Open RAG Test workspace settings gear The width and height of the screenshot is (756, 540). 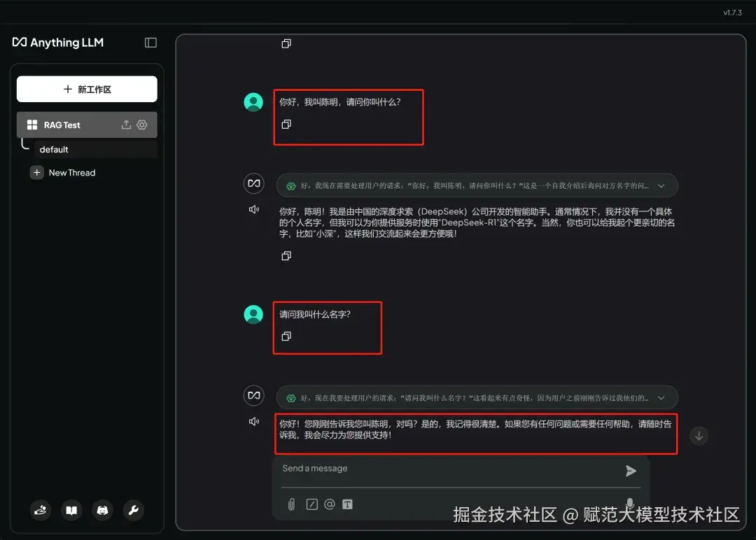point(142,125)
